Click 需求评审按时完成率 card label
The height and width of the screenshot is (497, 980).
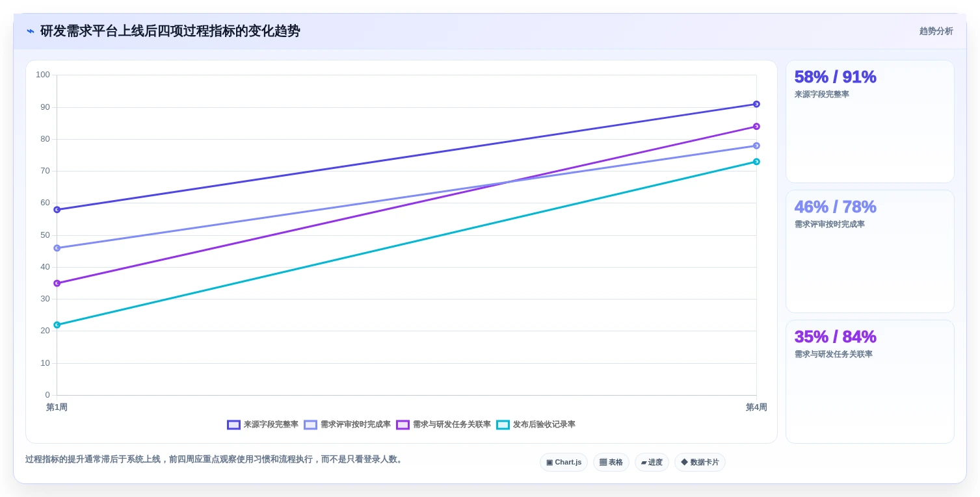click(x=829, y=225)
